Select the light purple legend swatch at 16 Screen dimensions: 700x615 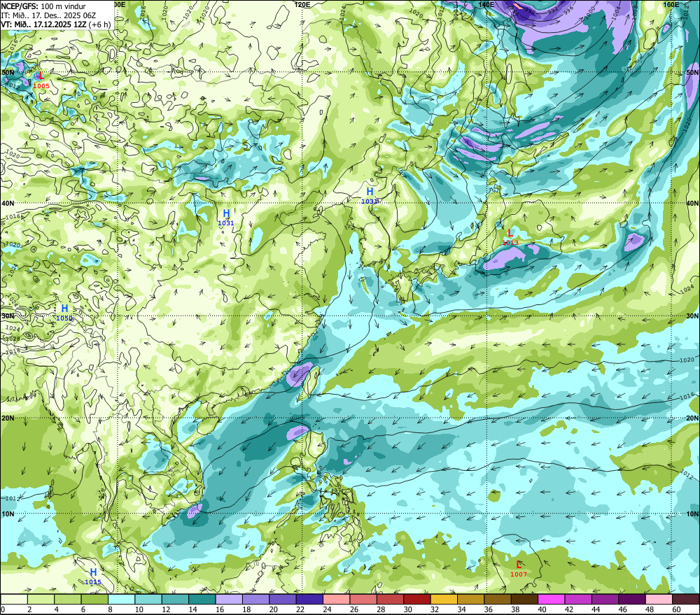229,599
